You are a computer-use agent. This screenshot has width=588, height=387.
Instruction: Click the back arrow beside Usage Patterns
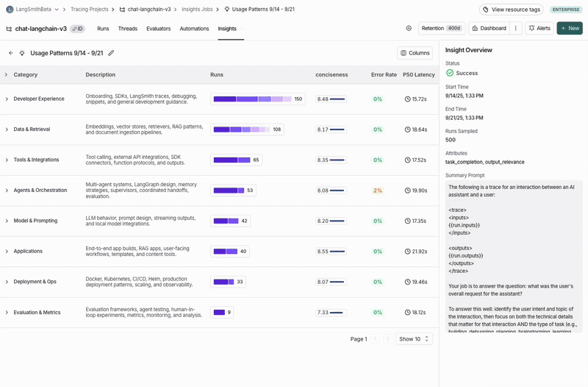pyautogui.click(x=11, y=53)
